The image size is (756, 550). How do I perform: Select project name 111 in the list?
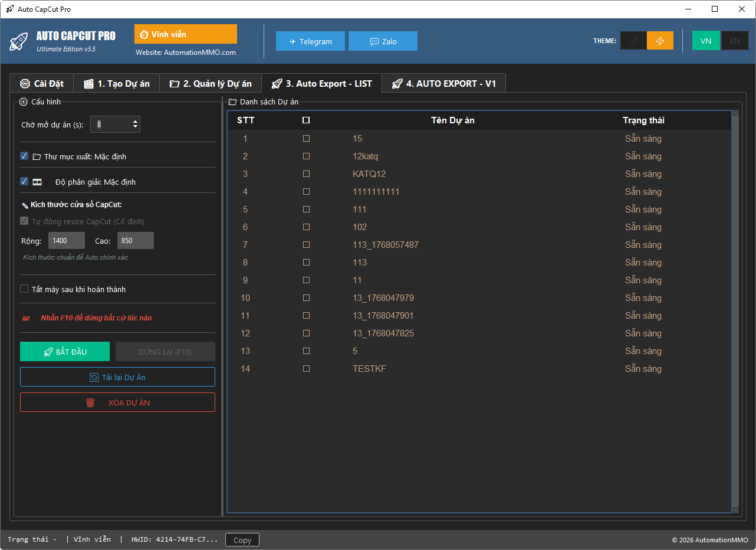[x=360, y=209]
